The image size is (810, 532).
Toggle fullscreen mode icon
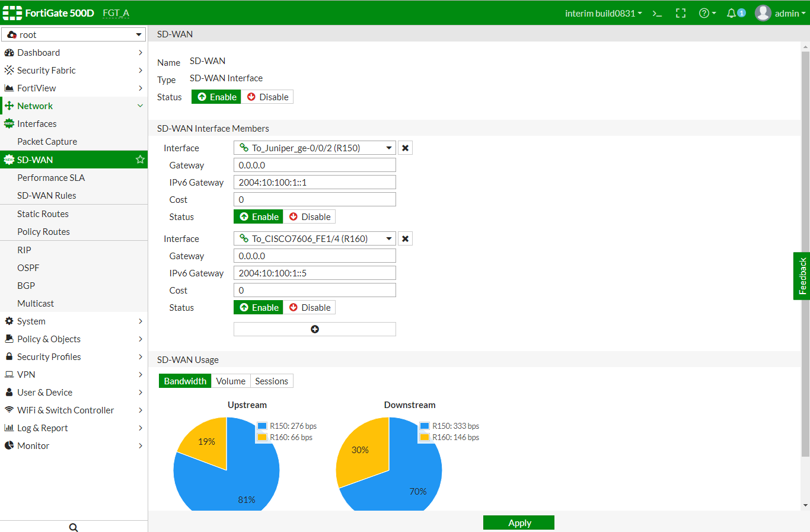tap(681, 13)
